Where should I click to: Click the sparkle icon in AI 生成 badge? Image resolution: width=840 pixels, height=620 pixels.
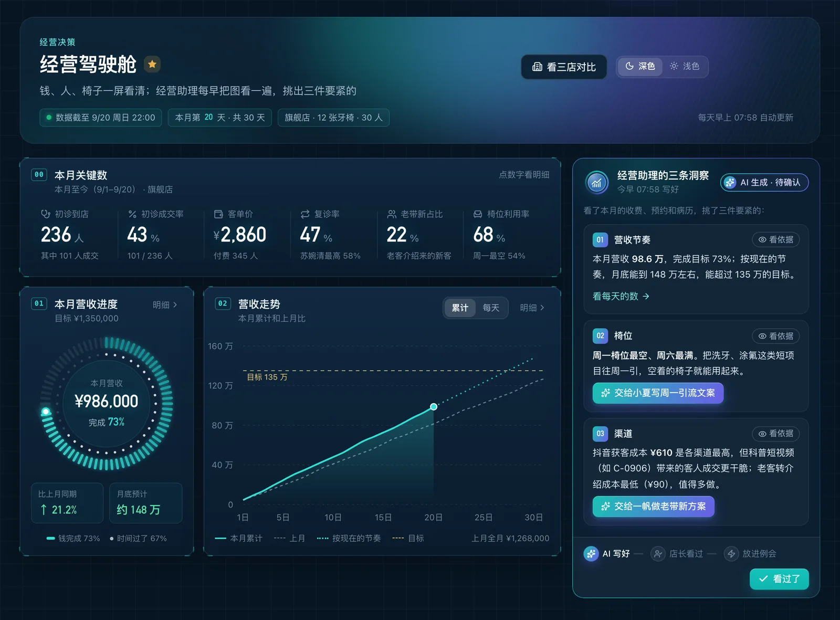730,182
